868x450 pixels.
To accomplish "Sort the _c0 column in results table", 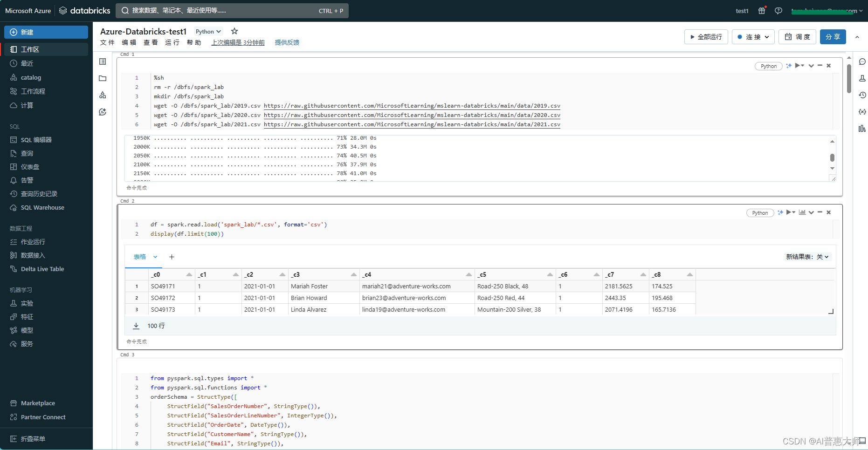I will tap(189, 274).
